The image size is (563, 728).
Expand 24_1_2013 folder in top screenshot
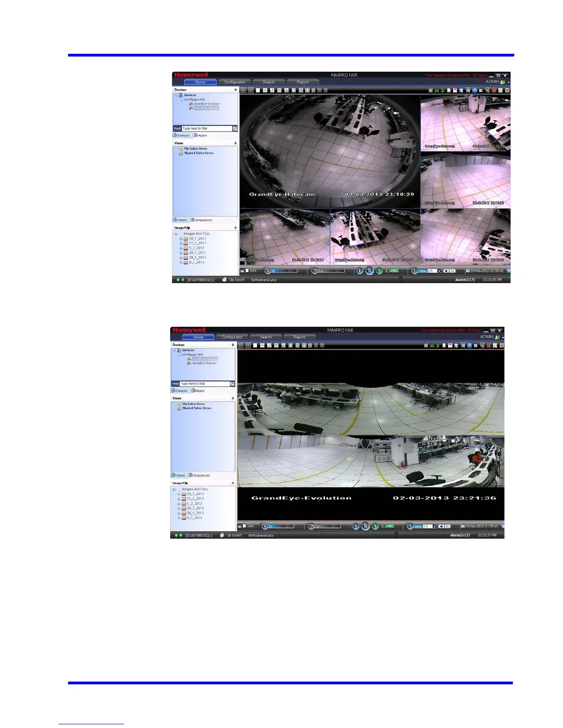181,253
